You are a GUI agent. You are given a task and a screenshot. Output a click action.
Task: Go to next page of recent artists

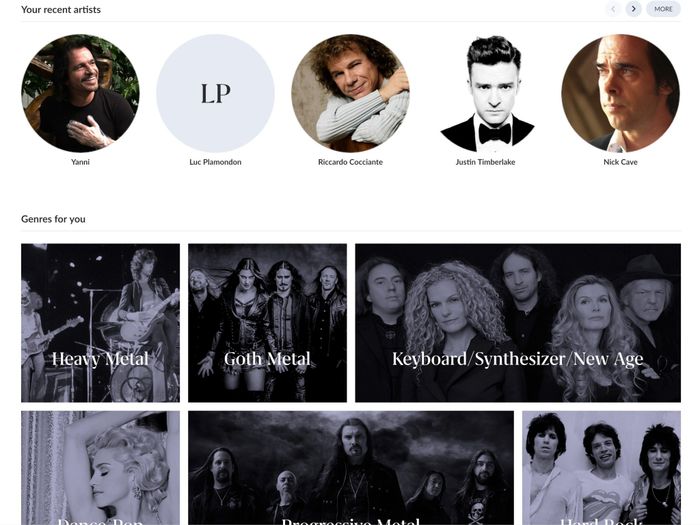pyautogui.click(x=633, y=9)
